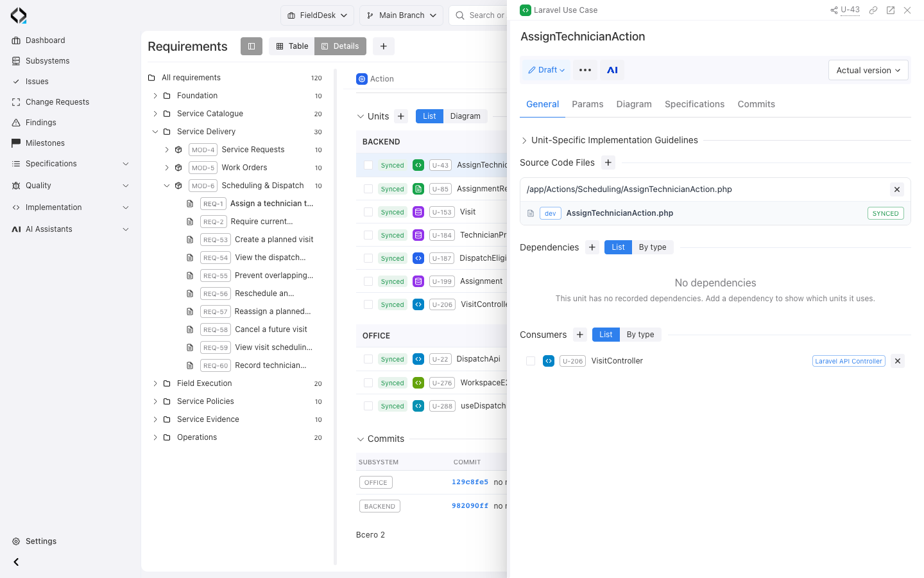Open the Commits tab in unit panel
This screenshot has width=924, height=578.
(757, 104)
